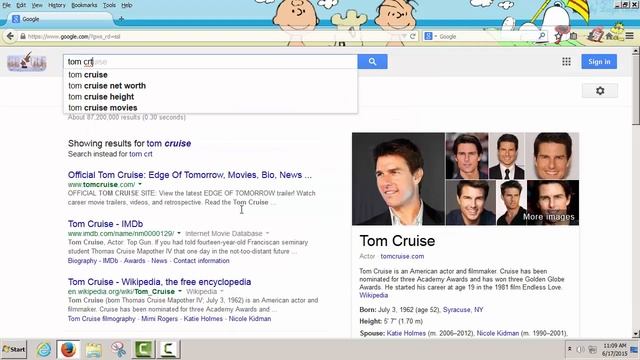Click the green Camtasia taskbar icon
The image size is (640, 360).
(x=143, y=349)
